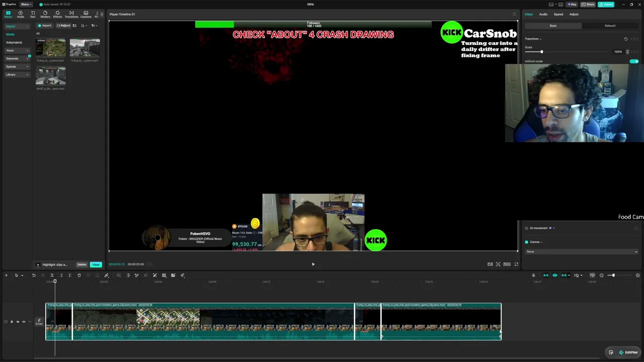
Task: Click the Import button in media panel
Action: [x=45, y=26]
